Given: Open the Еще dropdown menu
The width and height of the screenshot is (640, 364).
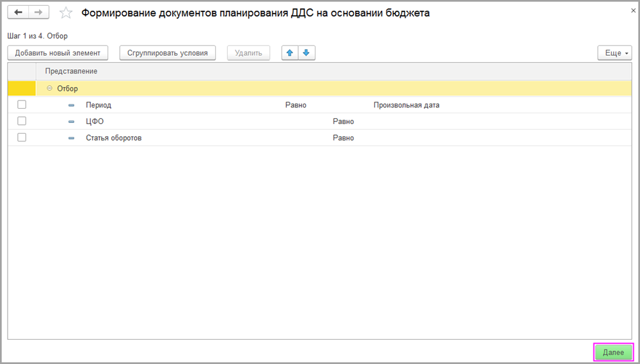Looking at the screenshot, I should [614, 53].
